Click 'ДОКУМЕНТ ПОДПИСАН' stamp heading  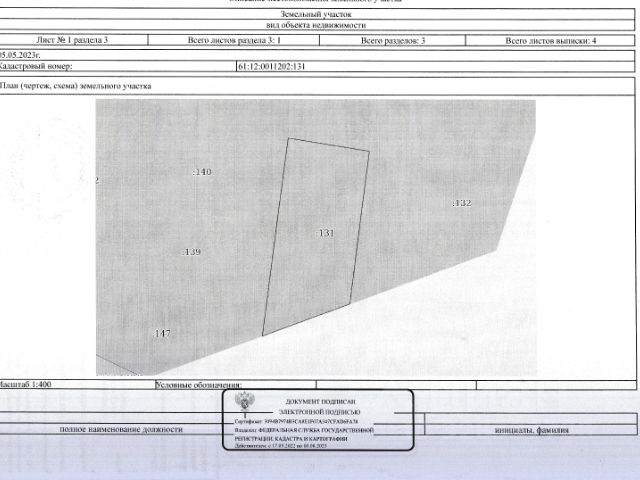pyautogui.click(x=320, y=402)
